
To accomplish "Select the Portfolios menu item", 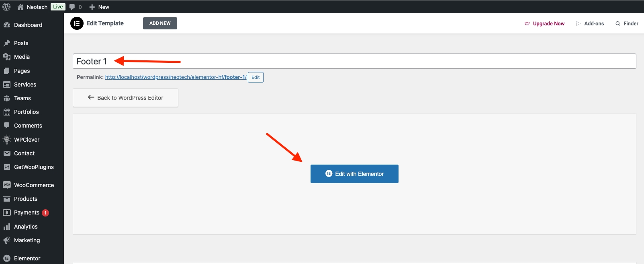I will [x=26, y=112].
